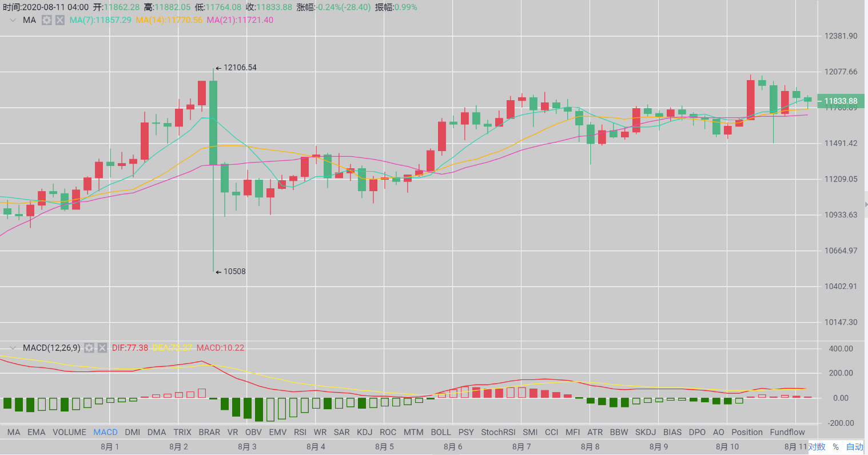Select BBW indicator tab
This screenshot has width=868, height=455.
(x=619, y=432)
